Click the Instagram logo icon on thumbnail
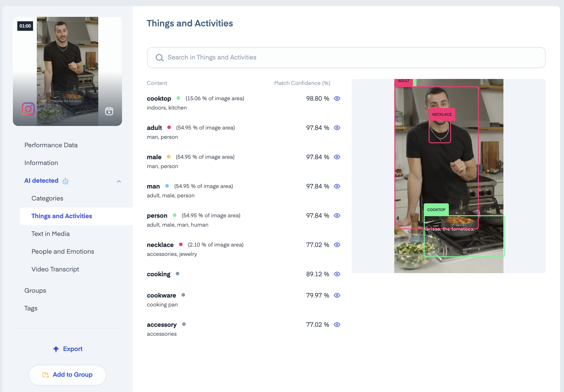Viewport: 564px width, 392px height. [x=28, y=109]
